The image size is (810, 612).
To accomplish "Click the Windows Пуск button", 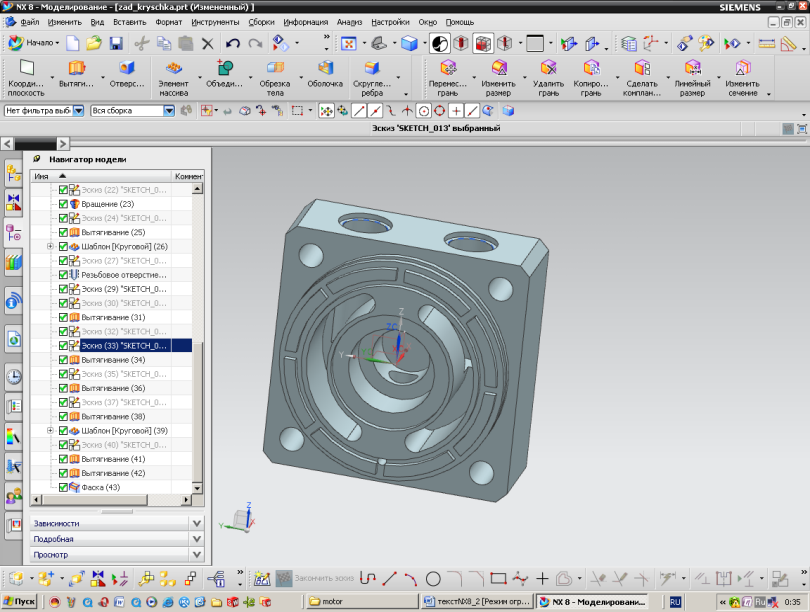I will (19, 602).
